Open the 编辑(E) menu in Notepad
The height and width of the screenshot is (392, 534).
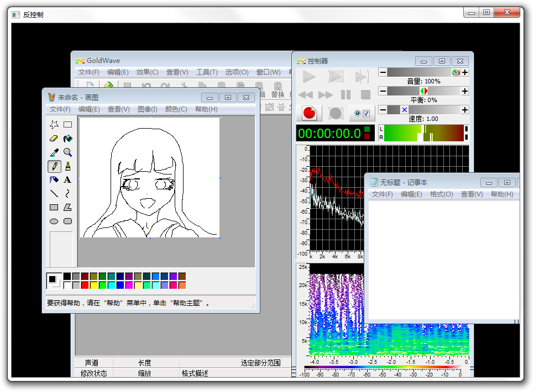411,194
